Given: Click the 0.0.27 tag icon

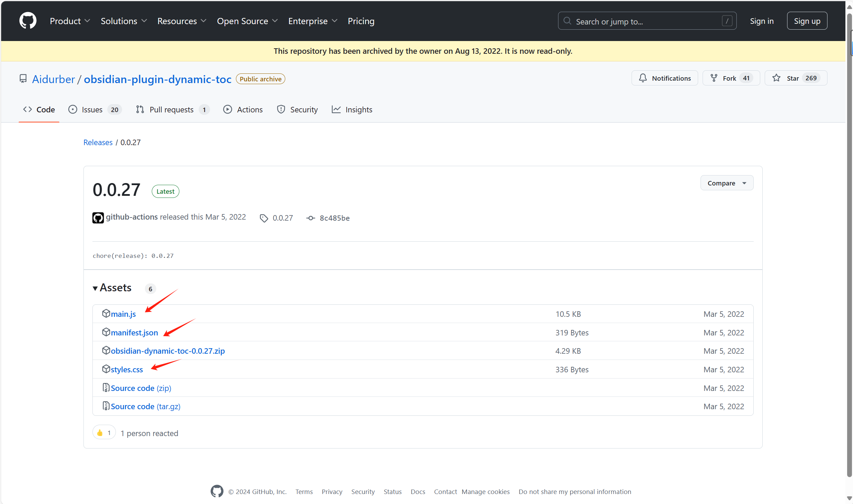Looking at the screenshot, I should coord(264,218).
